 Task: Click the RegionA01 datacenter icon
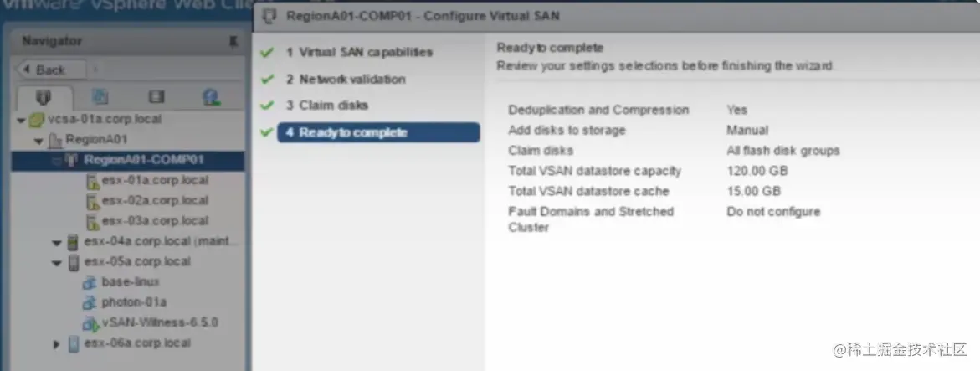tap(54, 140)
